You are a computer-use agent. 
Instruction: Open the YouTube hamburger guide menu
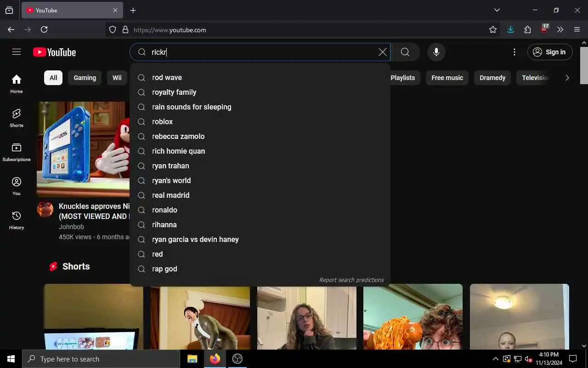[x=17, y=52]
